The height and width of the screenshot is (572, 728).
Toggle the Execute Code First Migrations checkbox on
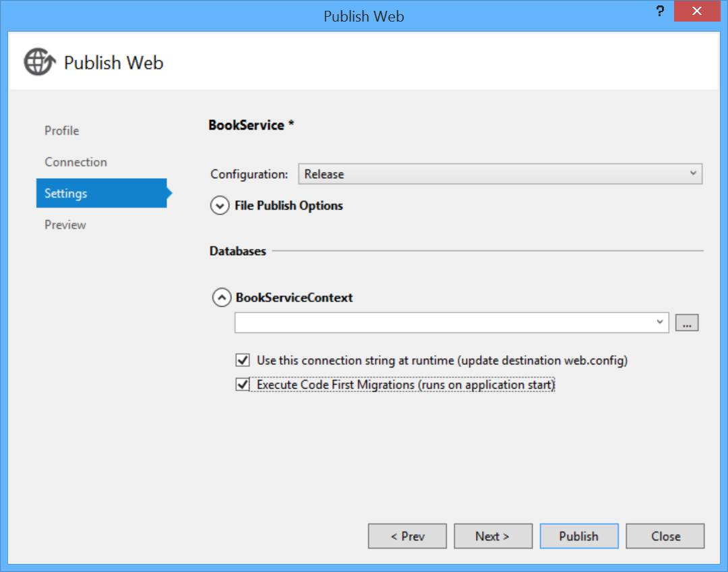(243, 384)
